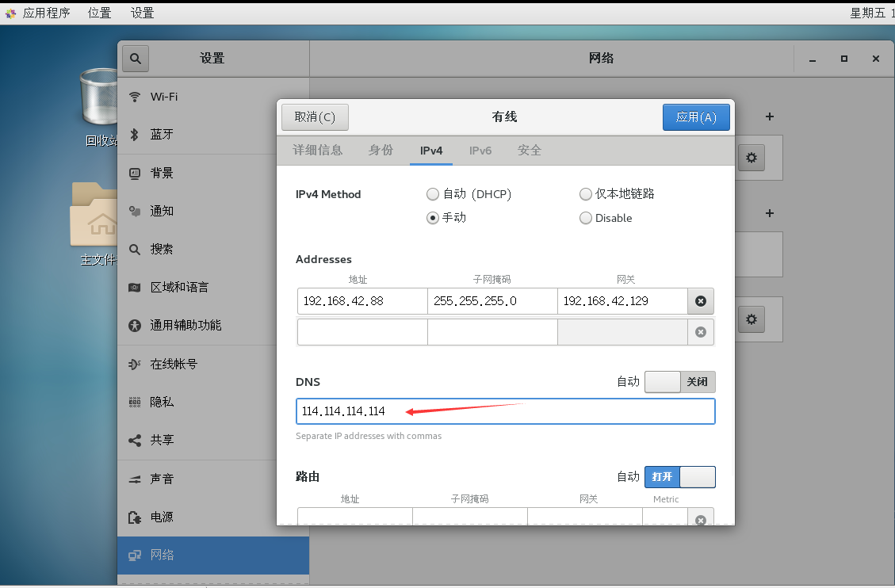Image resolution: width=895 pixels, height=588 pixels.
Task: Open the Power (电源) panel
Action: pos(213,517)
